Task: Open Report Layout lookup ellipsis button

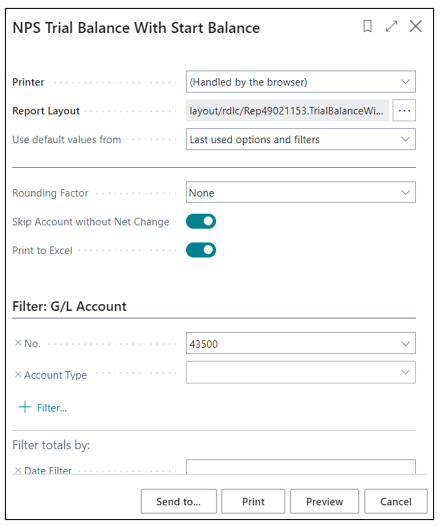Action: (404, 110)
